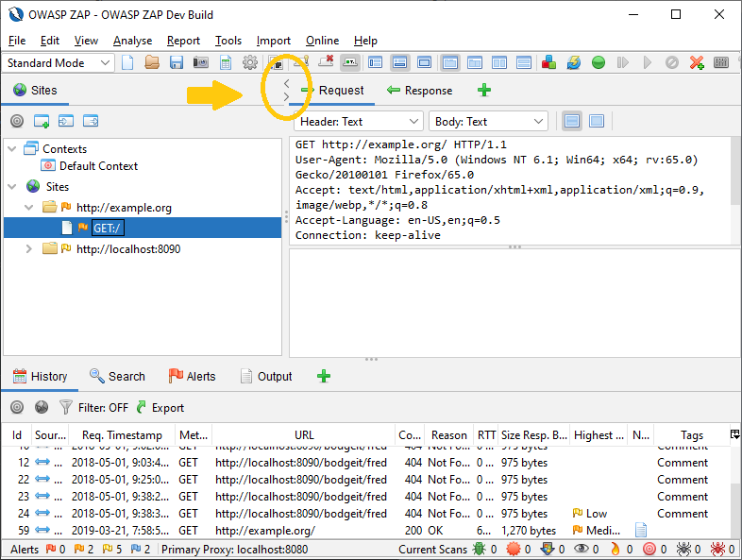Click the New Session toolbar icon
742x560 pixels.
[x=127, y=63]
